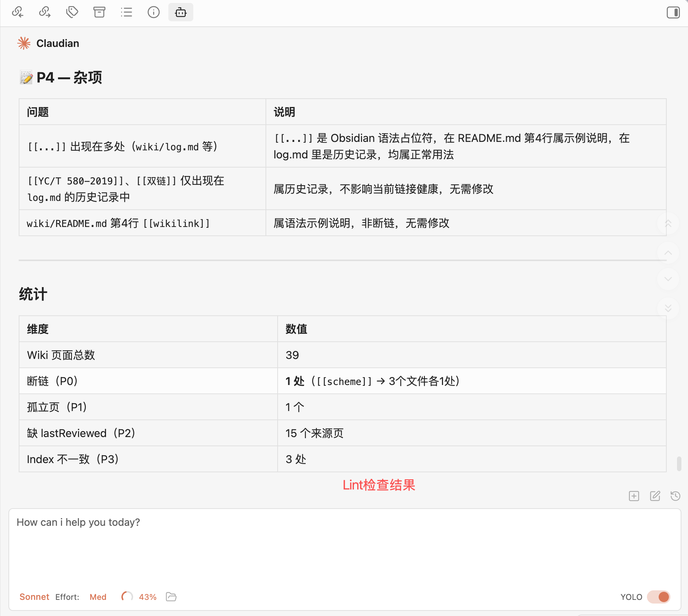Click the 'YOLO' label text
688x616 pixels.
[x=631, y=597]
